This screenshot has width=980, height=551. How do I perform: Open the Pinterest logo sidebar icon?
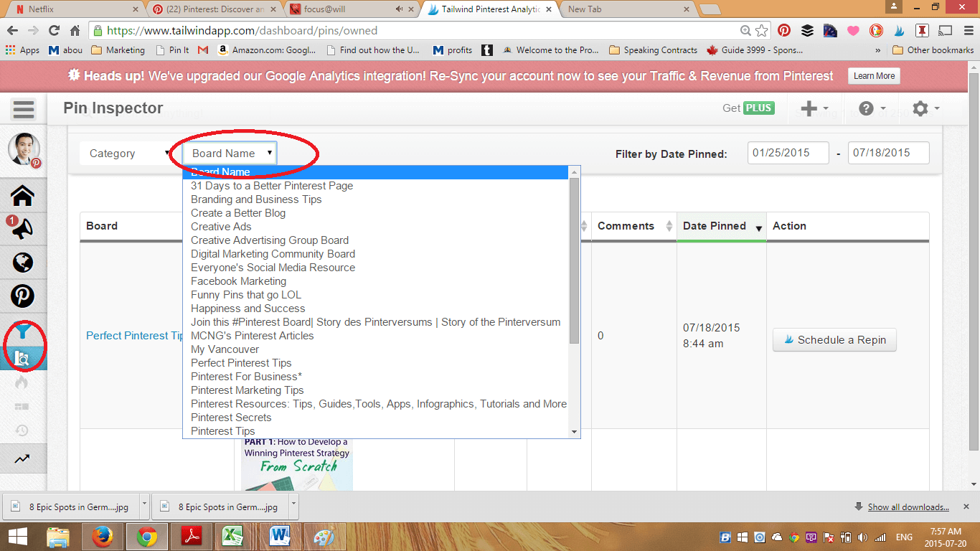(23, 296)
